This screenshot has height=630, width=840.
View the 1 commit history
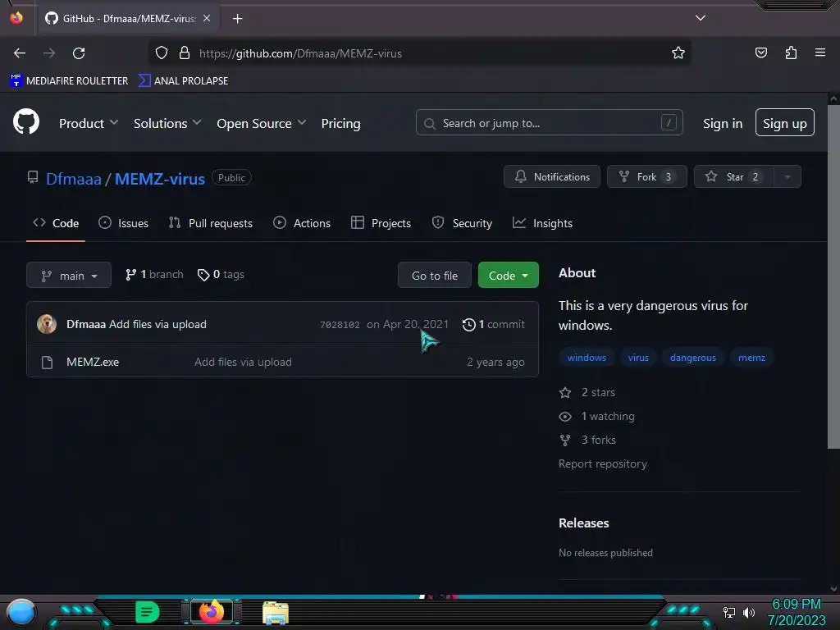pos(493,324)
